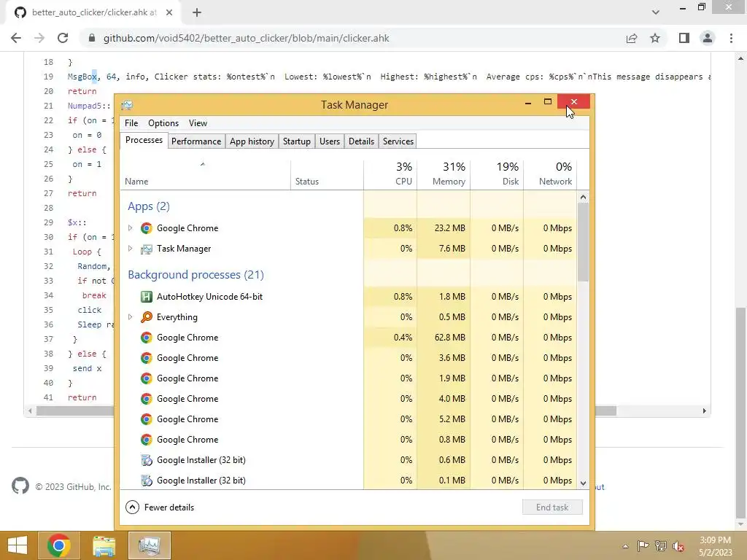Viewport: 747px width, 560px height.
Task: Expand the Google Chrome app group
Action: pyautogui.click(x=130, y=228)
